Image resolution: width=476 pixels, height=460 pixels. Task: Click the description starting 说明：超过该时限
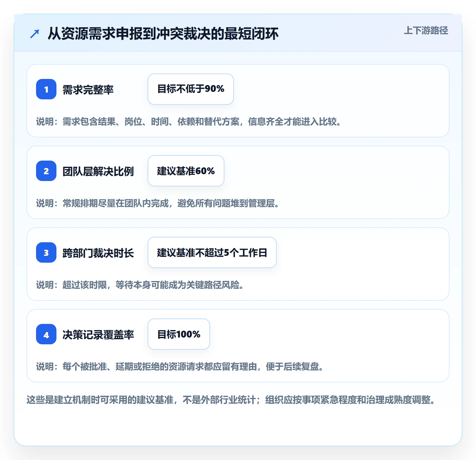click(140, 285)
